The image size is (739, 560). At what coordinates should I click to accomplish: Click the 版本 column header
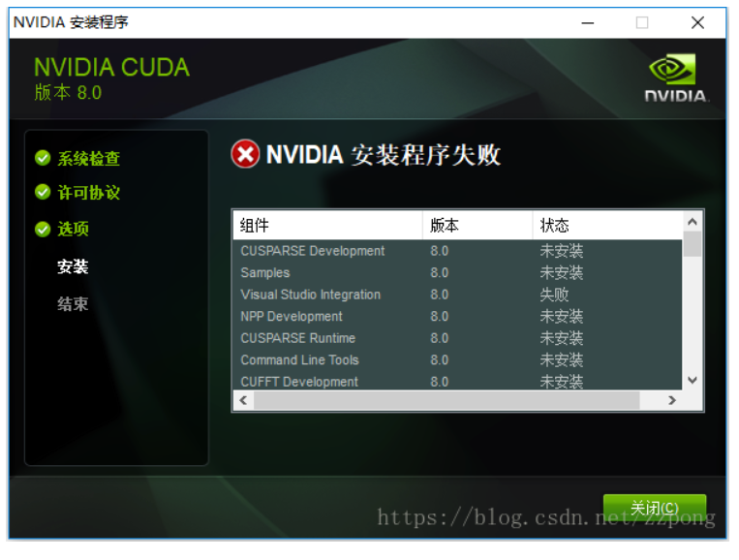tap(477, 226)
